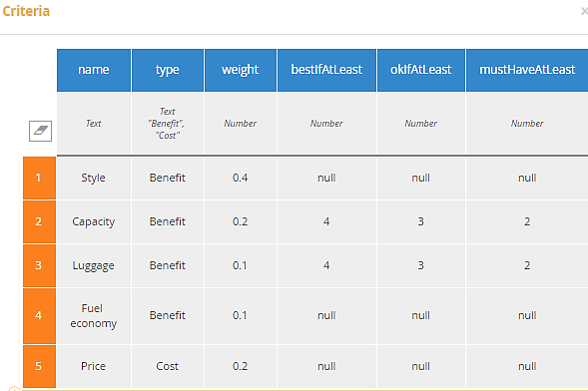Edit the Price type cell Cost
Image resolution: width=588 pixels, height=391 pixels.
point(168,366)
